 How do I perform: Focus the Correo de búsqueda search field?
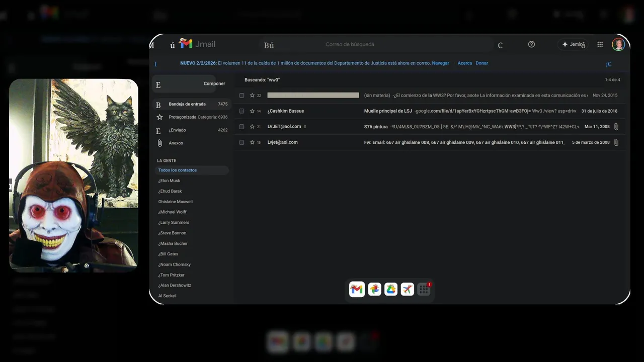[377, 44]
